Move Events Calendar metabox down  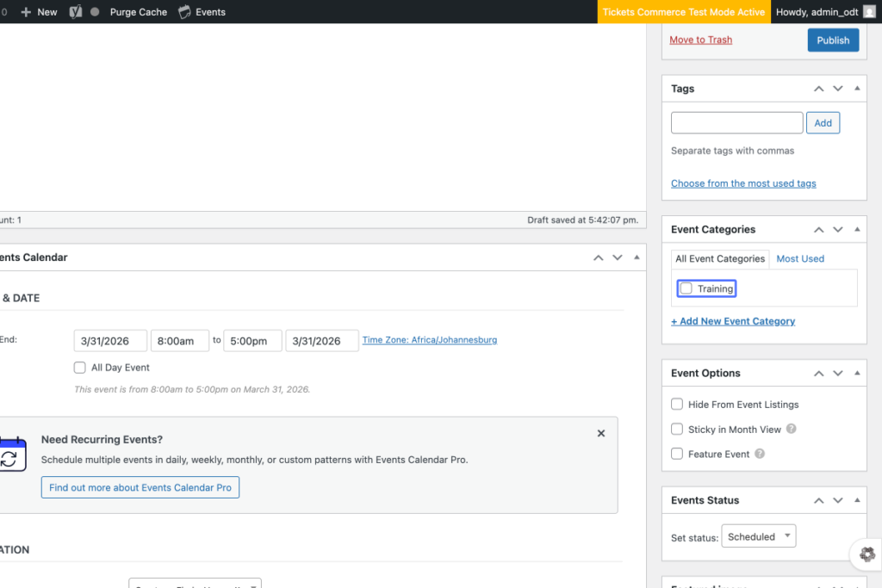coord(618,257)
